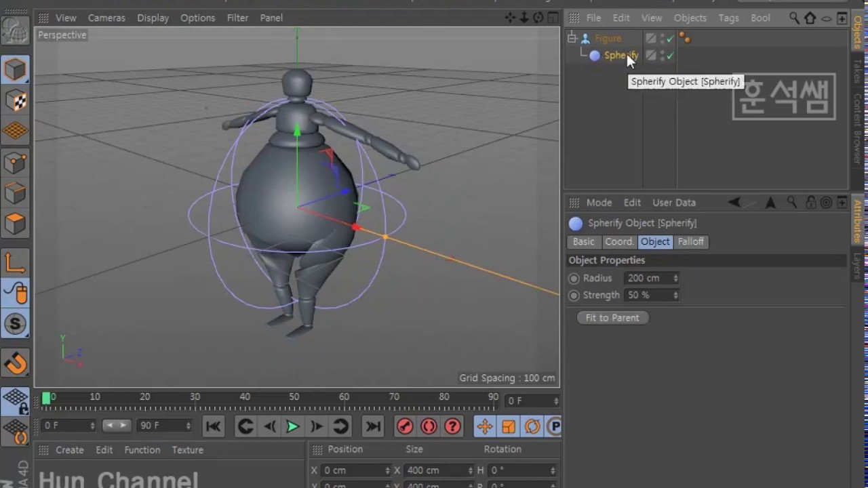Viewport: 868px width, 488px height.
Task: Click the Attributes target circle icon
Action: [x=826, y=202]
